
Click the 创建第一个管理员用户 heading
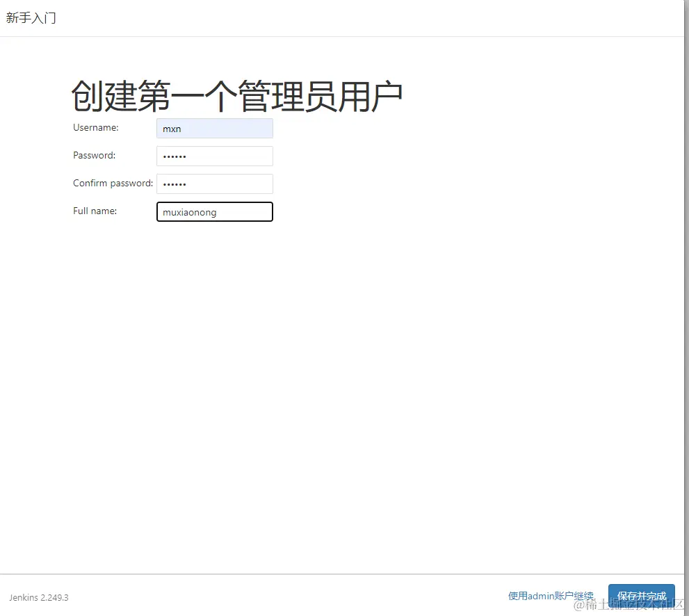(x=238, y=94)
